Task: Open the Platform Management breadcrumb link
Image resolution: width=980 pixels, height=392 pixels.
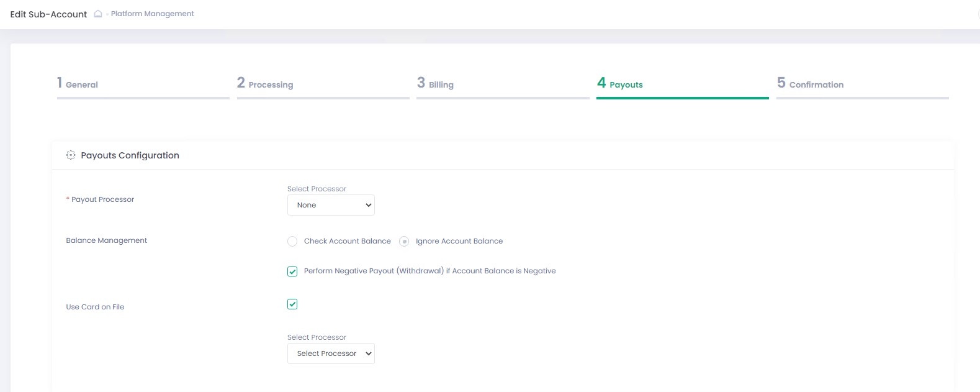Action: click(x=152, y=14)
